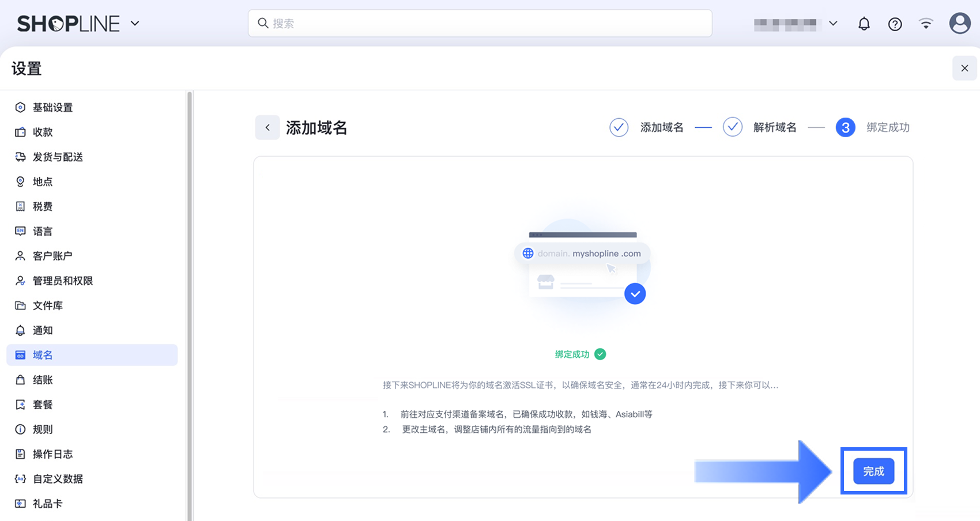Screen dimensions: 980x521
Task: Go back from 添加域名 page
Action: (267, 127)
